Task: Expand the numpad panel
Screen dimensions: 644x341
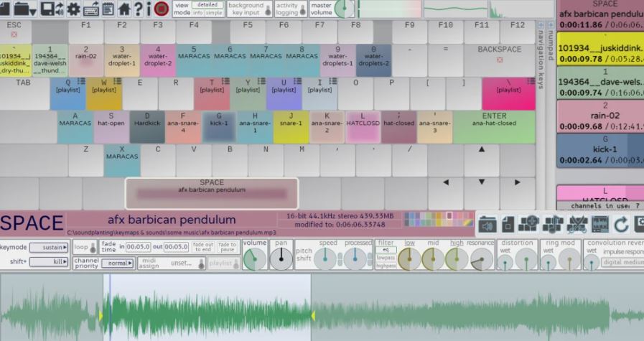Action: click(x=551, y=25)
